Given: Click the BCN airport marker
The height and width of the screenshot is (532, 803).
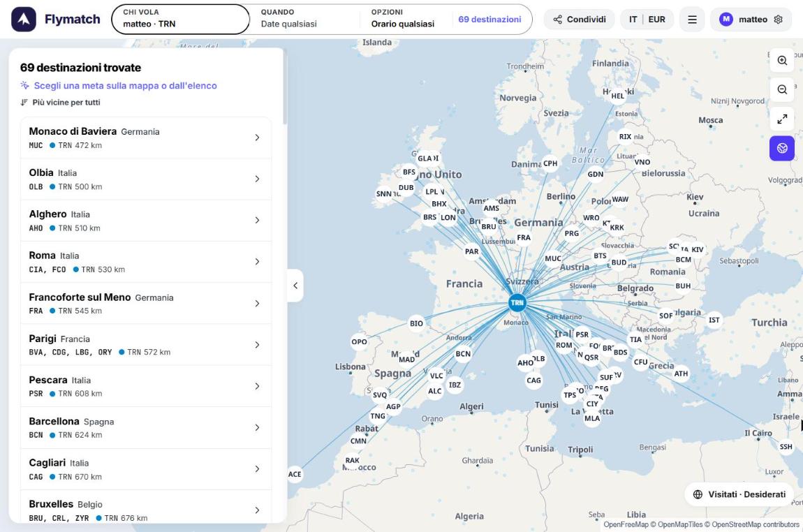Looking at the screenshot, I should point(463,354).
